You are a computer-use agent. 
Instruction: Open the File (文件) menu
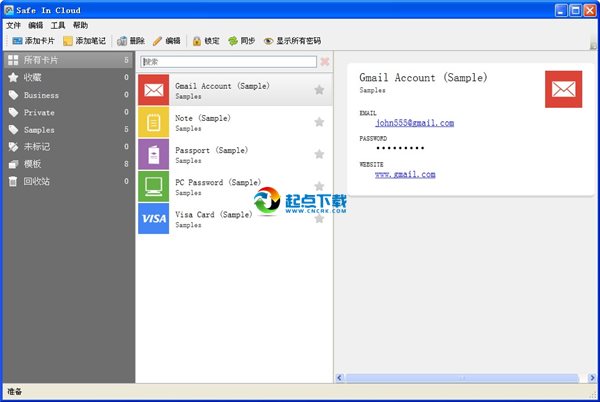(x=13, y=25)
